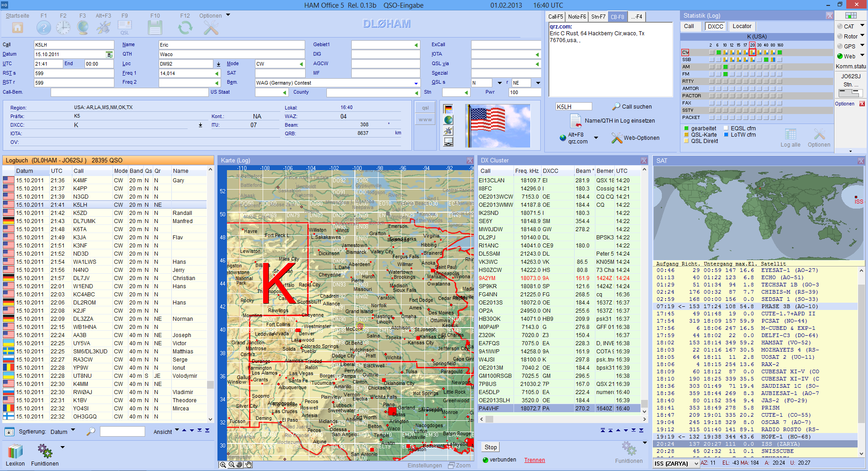Click the download arrow next to Loc field

coord(218,64)
